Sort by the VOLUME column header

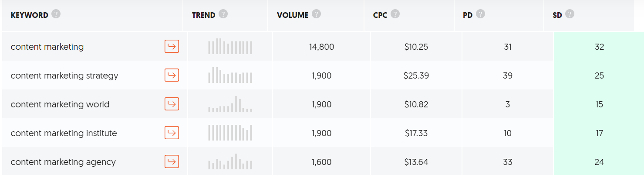pyautogui.click(x=293, y=15)
